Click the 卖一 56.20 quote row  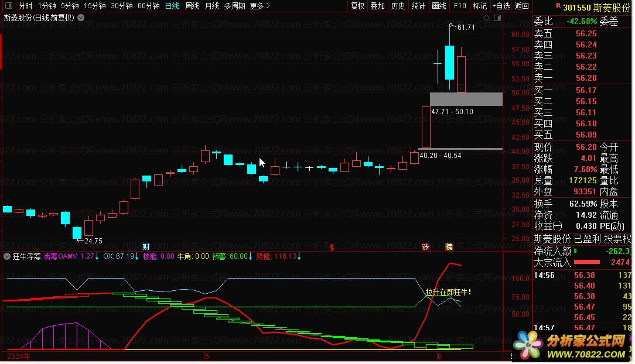[x=566, y=78]
